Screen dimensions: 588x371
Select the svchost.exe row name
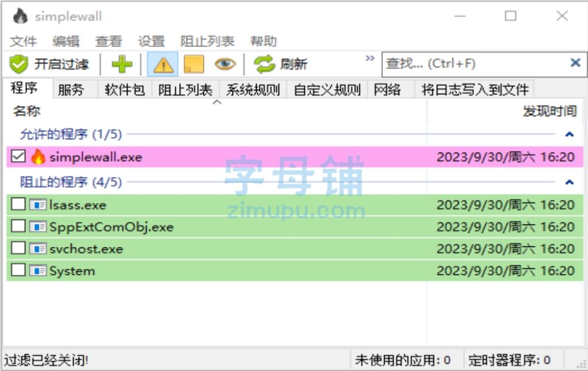[86, 249]
